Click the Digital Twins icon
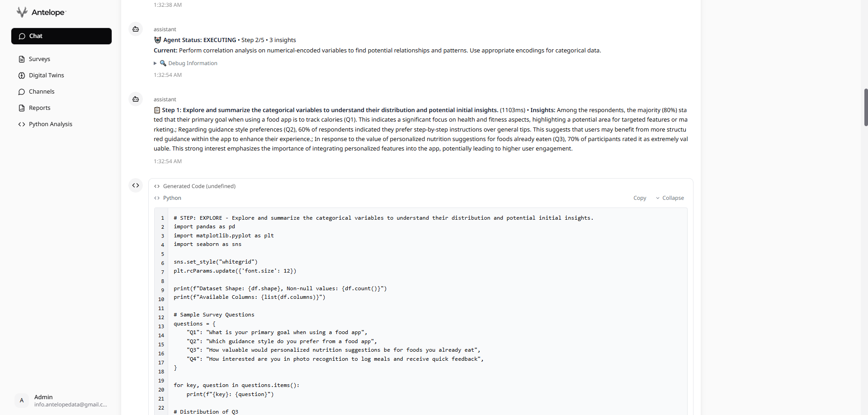The width and height of the screenshot is (868, 415). click(22, 75)
